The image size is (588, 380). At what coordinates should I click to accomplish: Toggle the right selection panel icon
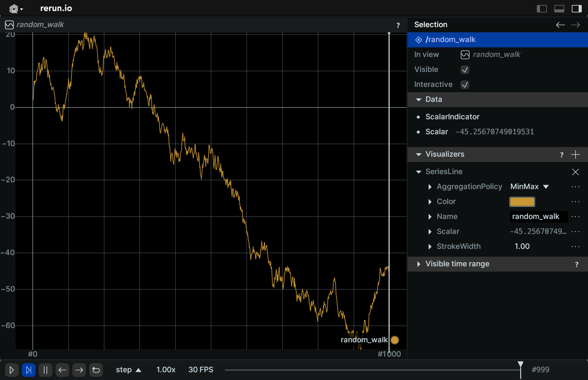click(x=576, y=9)
